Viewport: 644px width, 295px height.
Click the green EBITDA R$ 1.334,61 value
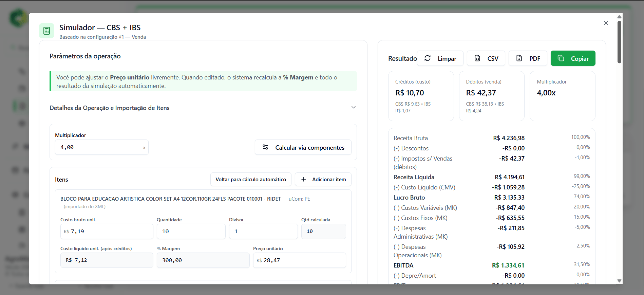pyautogui.click(x=508, y=265)
